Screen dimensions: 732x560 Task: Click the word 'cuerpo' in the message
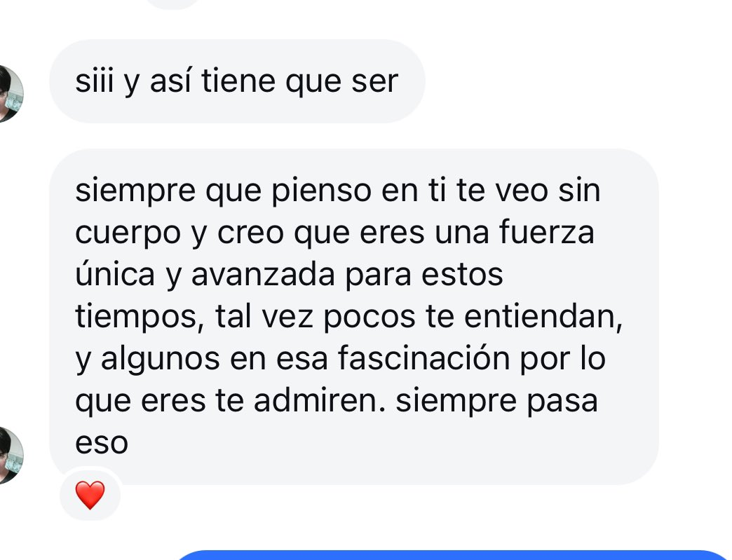click(128, 234)
